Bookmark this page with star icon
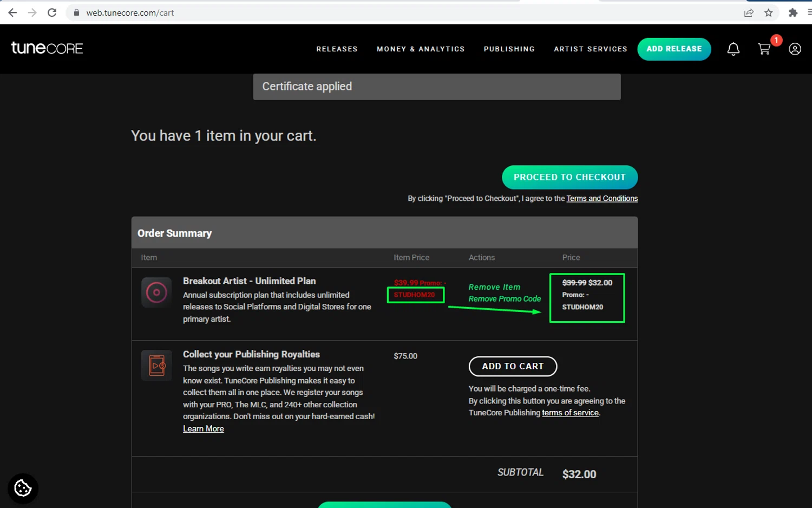This screenshot has height=508, width=812. (x=769, y=12)
